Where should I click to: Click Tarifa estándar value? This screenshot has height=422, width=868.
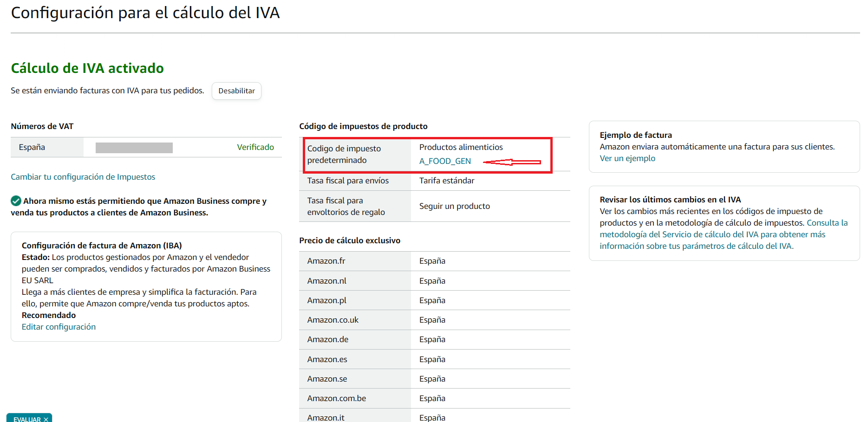pyautogui.click(x=447, y=181)
